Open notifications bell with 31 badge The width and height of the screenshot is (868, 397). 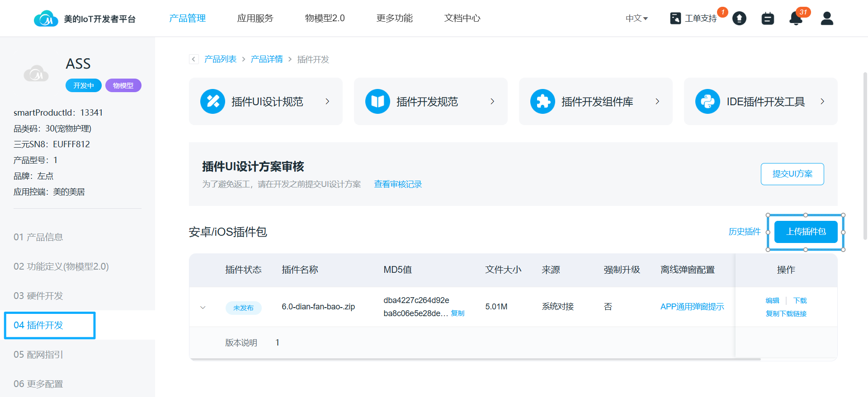796,19
